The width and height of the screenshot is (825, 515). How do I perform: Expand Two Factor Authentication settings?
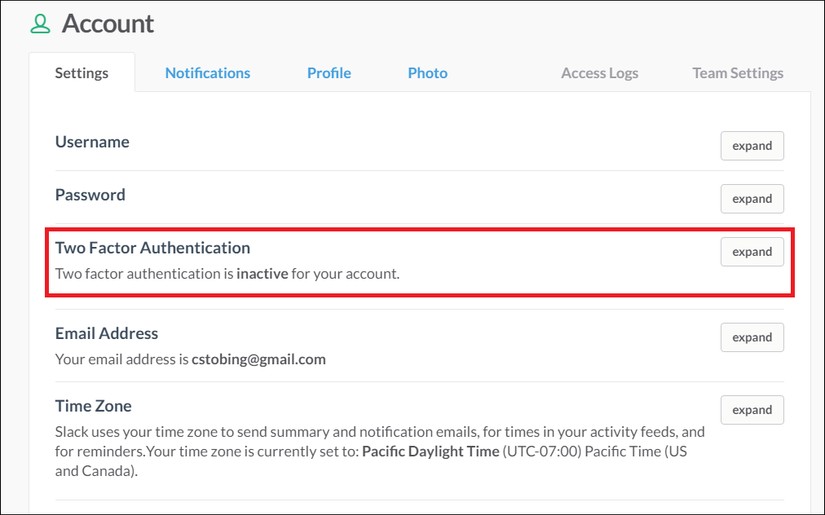(752, 252)
